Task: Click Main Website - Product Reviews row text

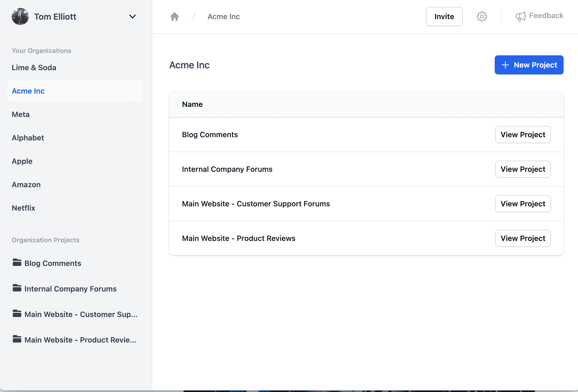Action: click(238, 238)
